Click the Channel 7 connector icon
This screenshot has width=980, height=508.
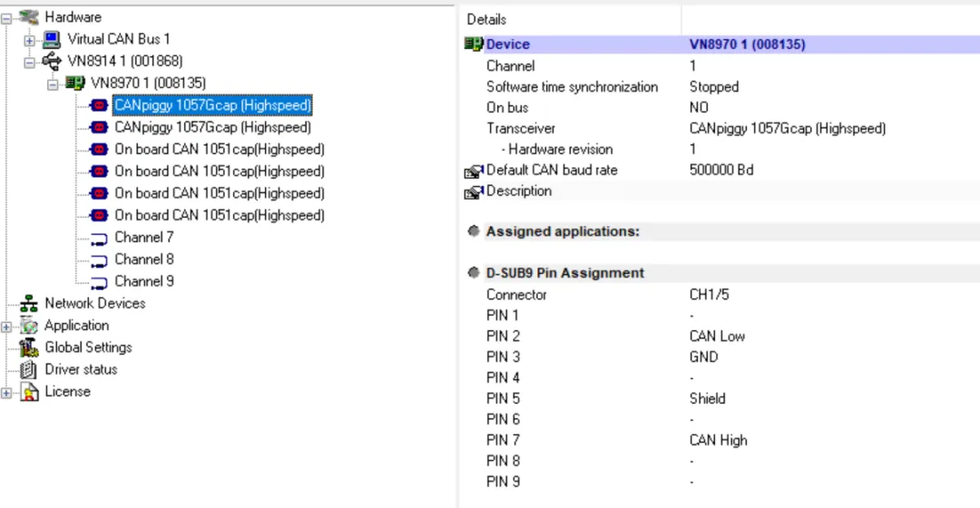(x=99, y=239)
